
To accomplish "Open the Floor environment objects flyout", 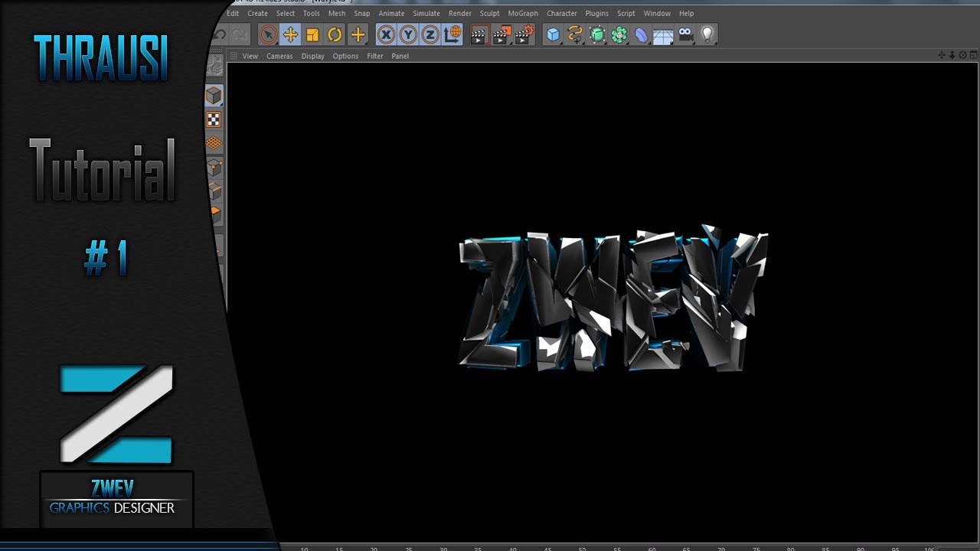I will point(664,34).
